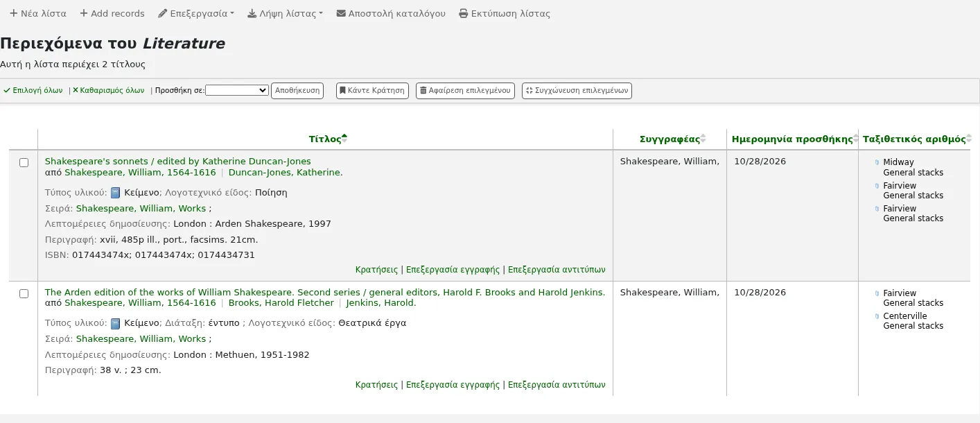Click Κρατήσεις link under Shakespeare's sonnets

377,269
